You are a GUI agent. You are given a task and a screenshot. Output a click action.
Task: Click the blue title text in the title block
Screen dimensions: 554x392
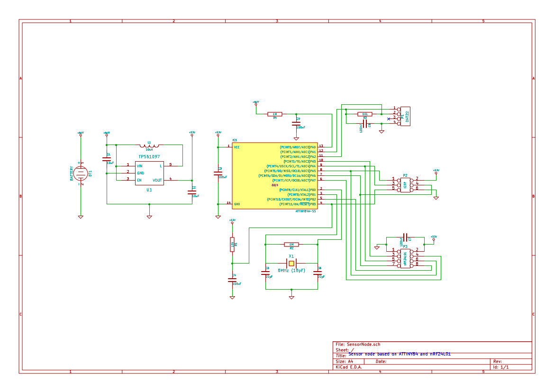point(399,354)
